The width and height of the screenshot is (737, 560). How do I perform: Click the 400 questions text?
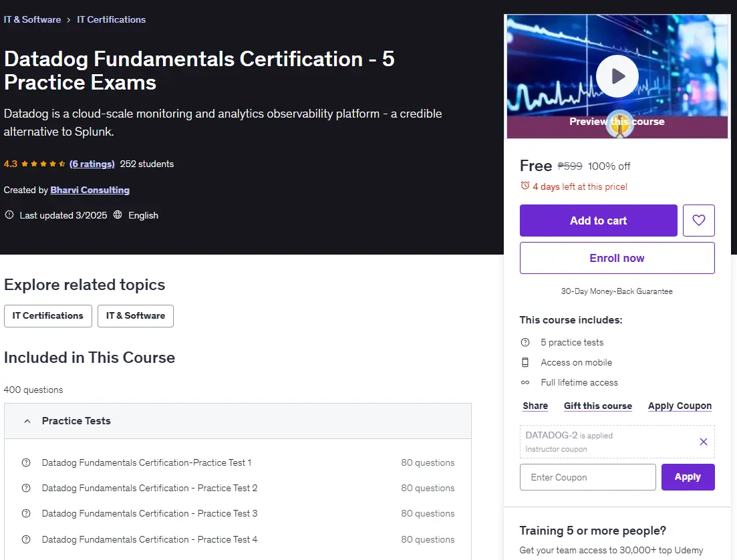click(33, 390)
